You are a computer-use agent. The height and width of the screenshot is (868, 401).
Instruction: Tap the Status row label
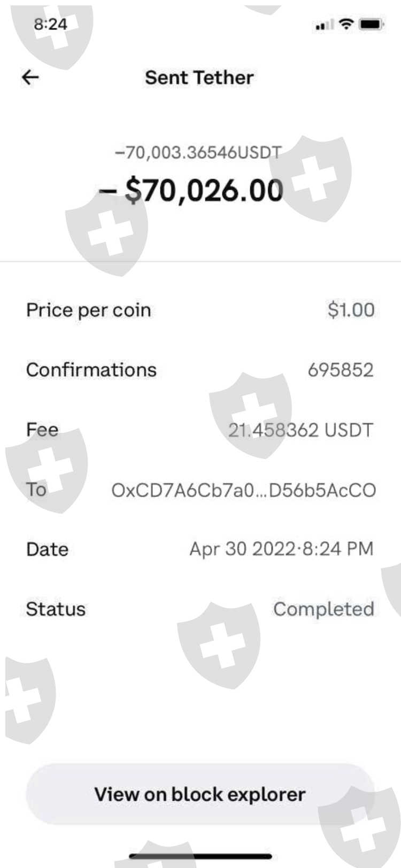pos(56,609)
